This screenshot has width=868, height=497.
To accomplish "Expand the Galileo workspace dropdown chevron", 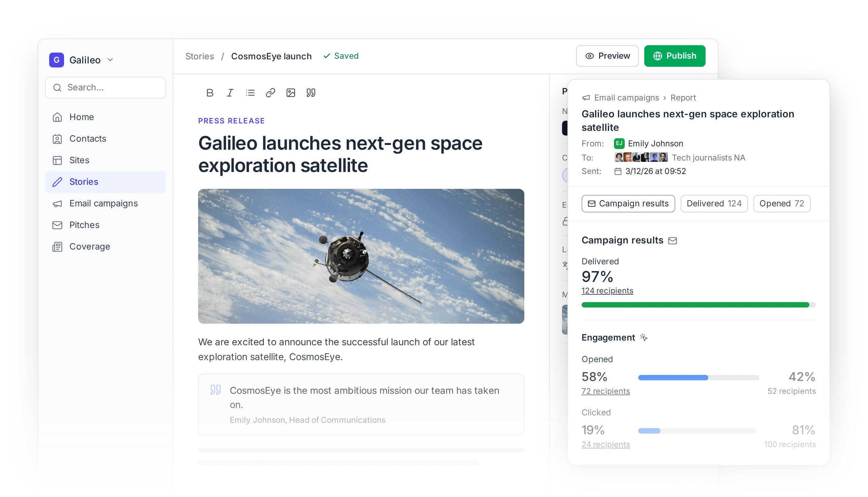I will (110, 60).
